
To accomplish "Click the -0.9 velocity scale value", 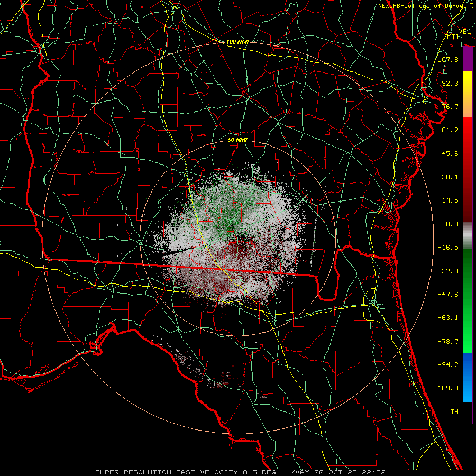I will 450,224.
